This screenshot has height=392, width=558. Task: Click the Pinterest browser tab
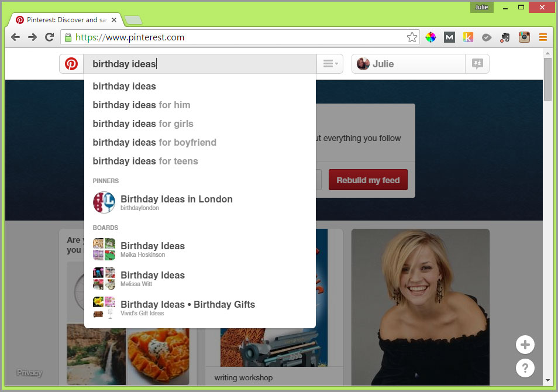66,20
